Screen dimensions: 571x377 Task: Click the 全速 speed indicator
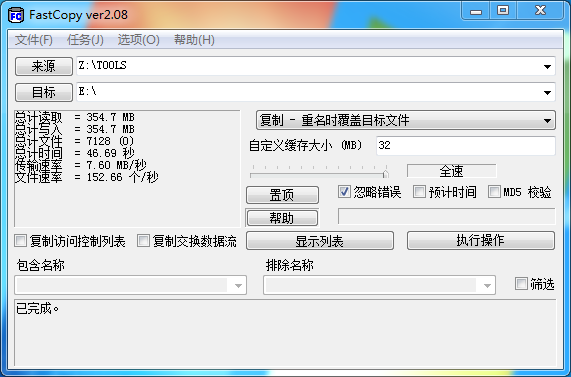point(452,171)
